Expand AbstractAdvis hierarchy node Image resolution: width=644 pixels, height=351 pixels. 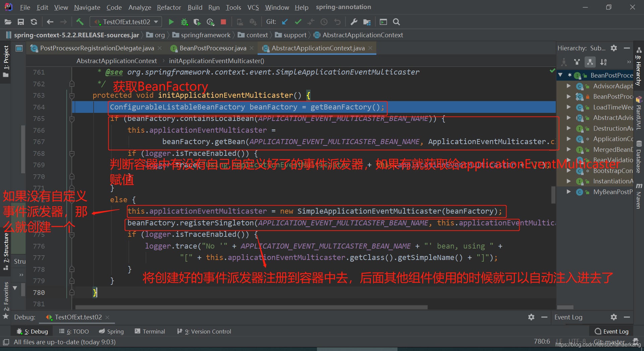tap(569, 118)
